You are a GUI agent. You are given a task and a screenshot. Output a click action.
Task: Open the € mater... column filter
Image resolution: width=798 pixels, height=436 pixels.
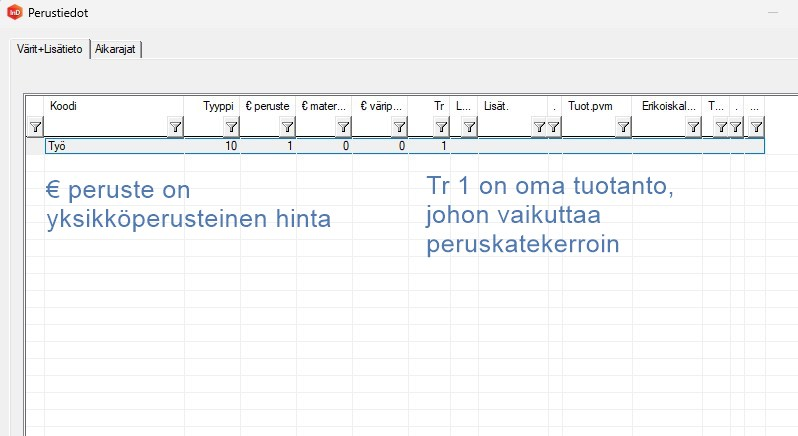(344, 127)
